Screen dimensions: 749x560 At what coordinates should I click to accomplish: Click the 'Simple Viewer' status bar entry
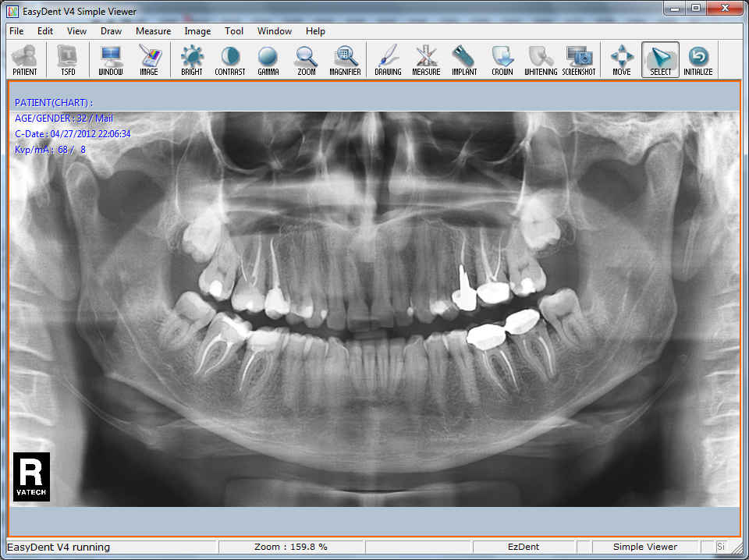point(645,547)
